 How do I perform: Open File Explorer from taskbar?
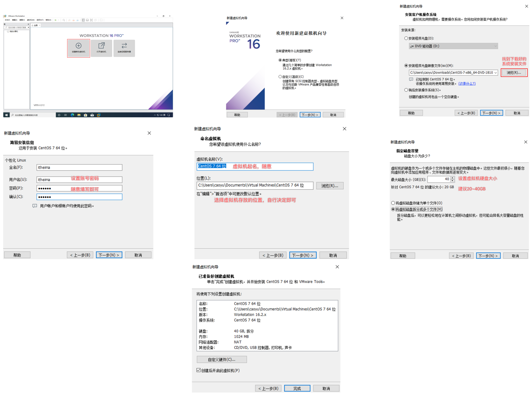click(79, 115)
